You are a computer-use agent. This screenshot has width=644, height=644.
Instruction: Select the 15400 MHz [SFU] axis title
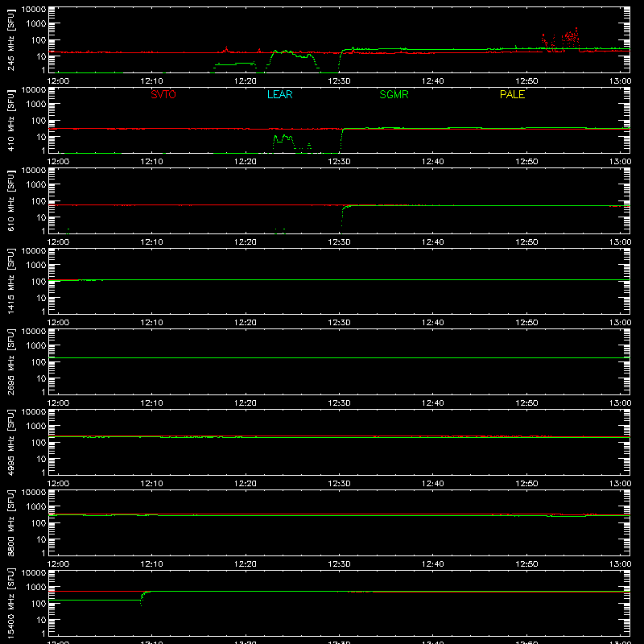click(11, 603)
